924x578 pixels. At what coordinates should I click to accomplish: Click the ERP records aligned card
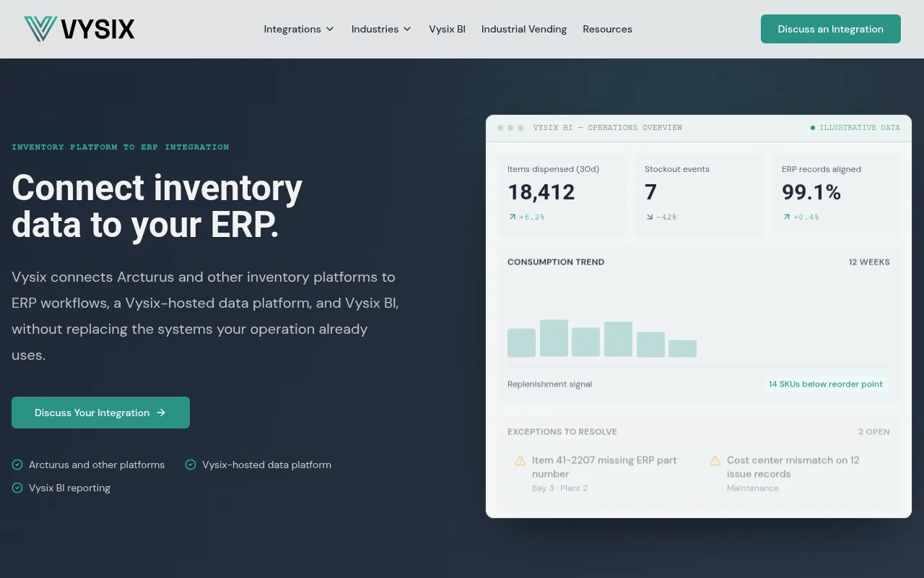click(x=836, y=195)
